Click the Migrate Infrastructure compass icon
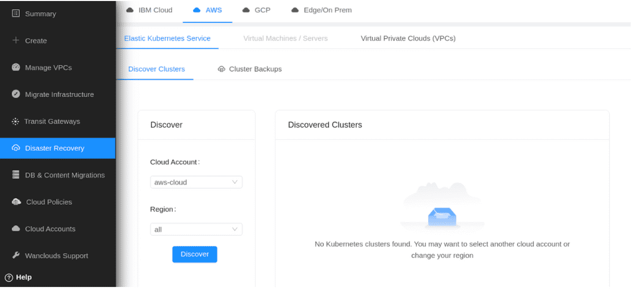This screenshot has width=644, height=289. point(16,94)
